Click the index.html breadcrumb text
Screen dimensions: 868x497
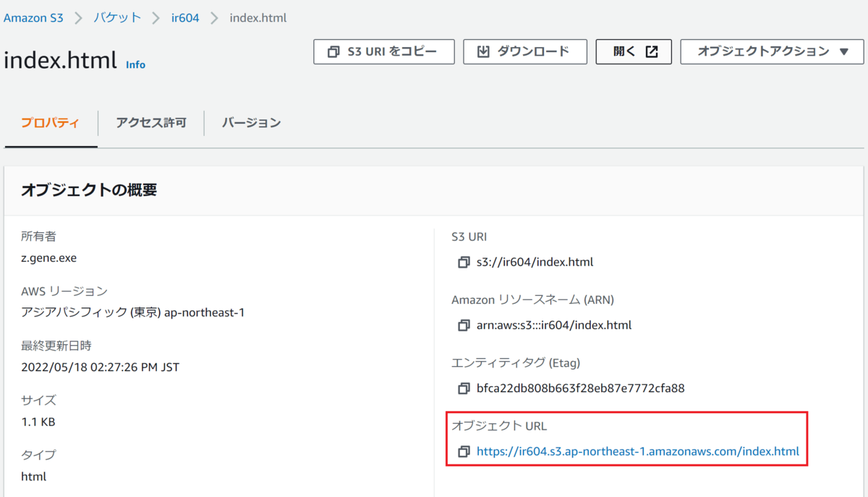tap(258, 17)
